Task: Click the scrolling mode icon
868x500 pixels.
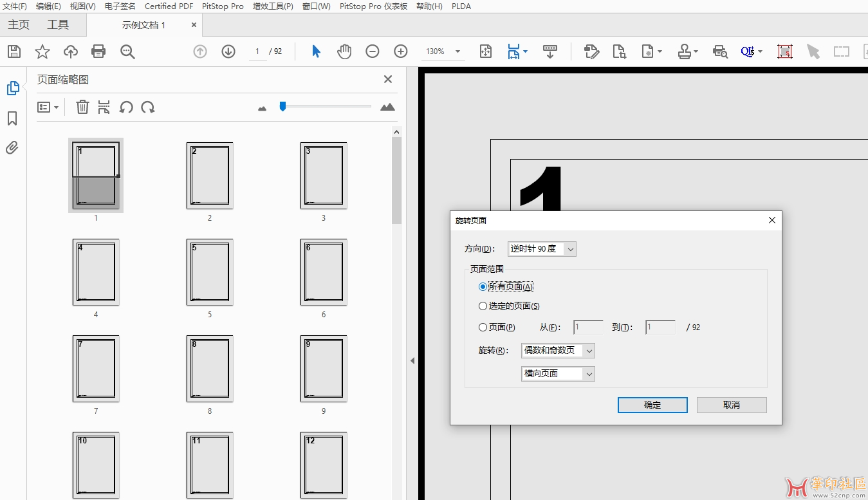Action: (550, 51)
